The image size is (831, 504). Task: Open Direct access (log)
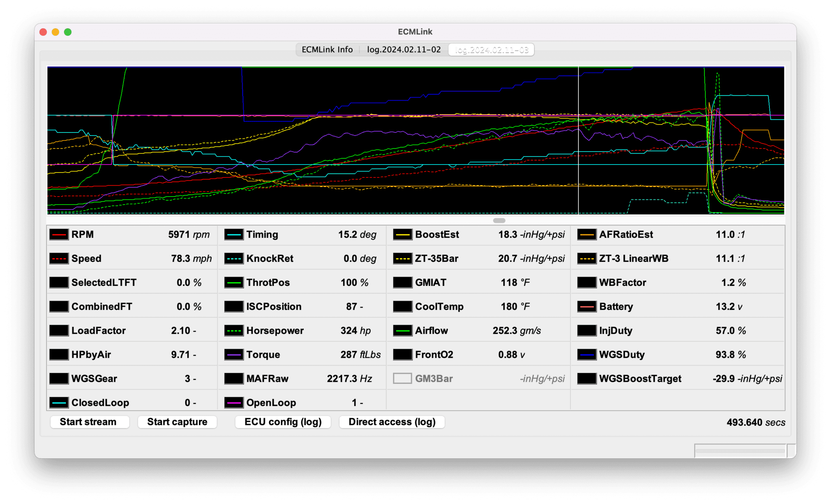tap(392, 422)
